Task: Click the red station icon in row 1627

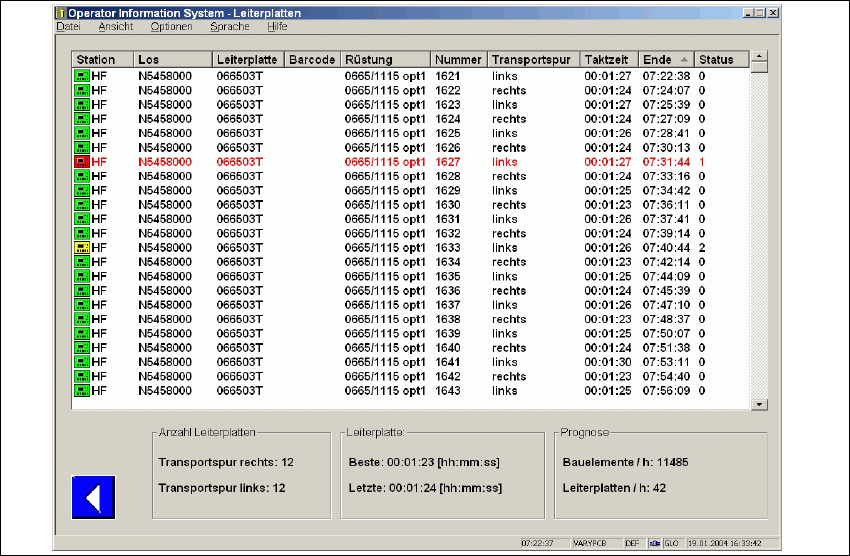Action: (81, 162)
